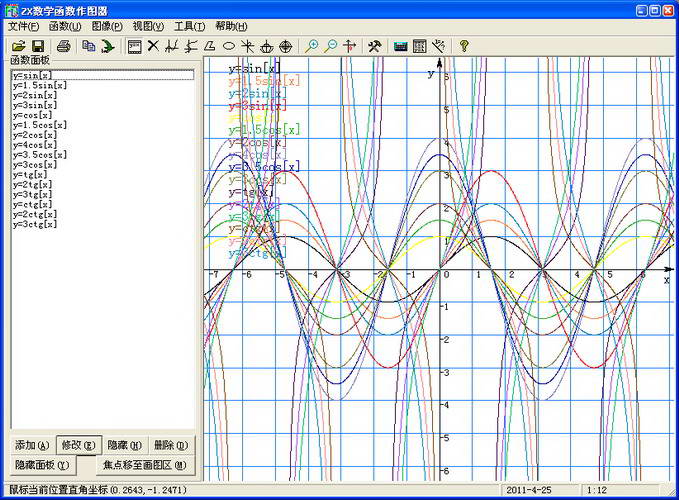The width and height of the screenshot is (679, 500).
Task: Click the time 1:12 in status bar
Action: 597,490
